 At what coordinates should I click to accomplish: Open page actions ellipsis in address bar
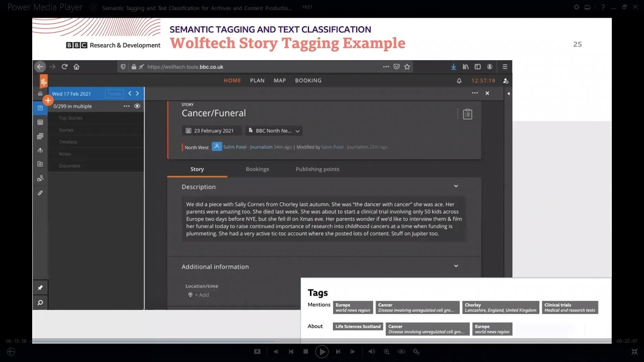[386, 66]
